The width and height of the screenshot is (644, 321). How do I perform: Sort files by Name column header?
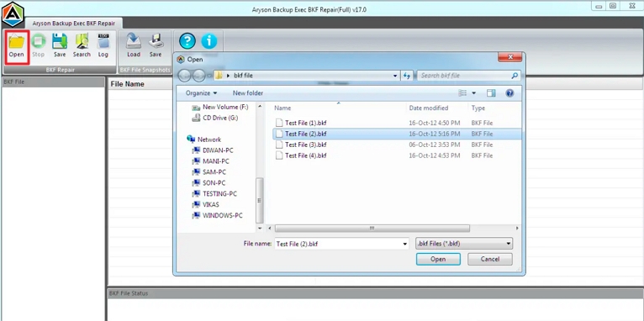click(282, 108)
